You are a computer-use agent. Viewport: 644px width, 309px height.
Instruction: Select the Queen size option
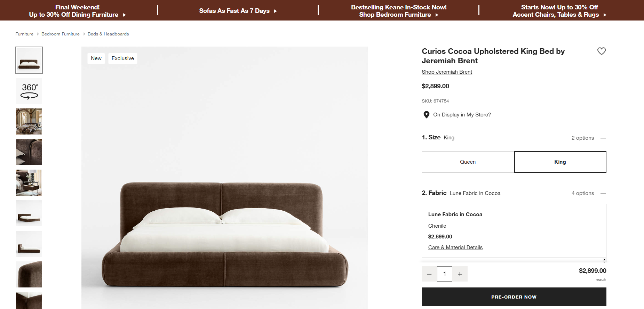pyautogui.click(x=467, y=162)
